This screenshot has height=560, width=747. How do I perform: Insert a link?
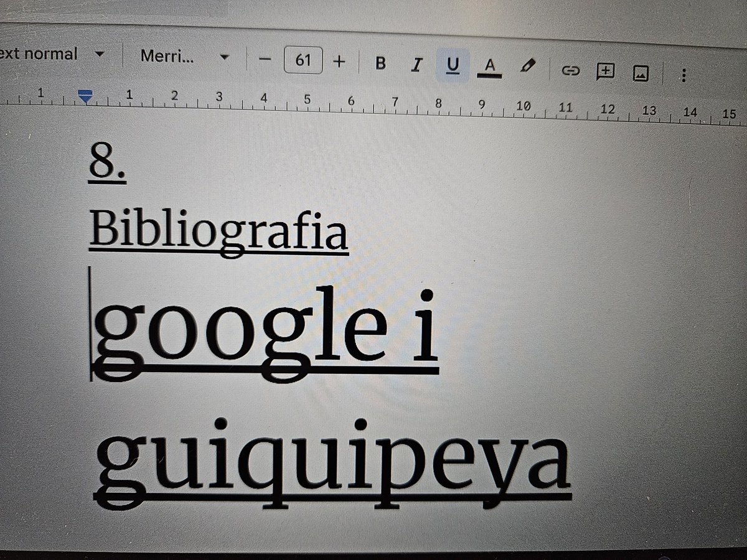click(571, 72)
